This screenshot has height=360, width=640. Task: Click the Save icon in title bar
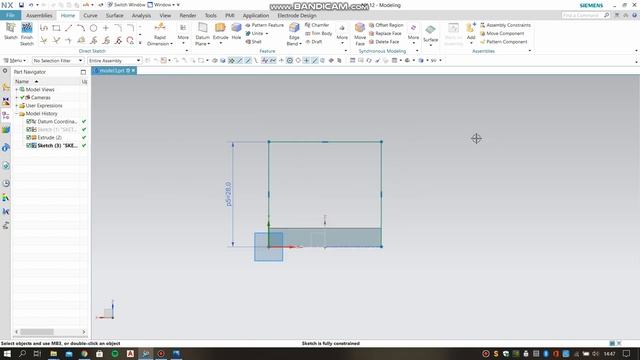pyautogui.click(x=21, y=5)
